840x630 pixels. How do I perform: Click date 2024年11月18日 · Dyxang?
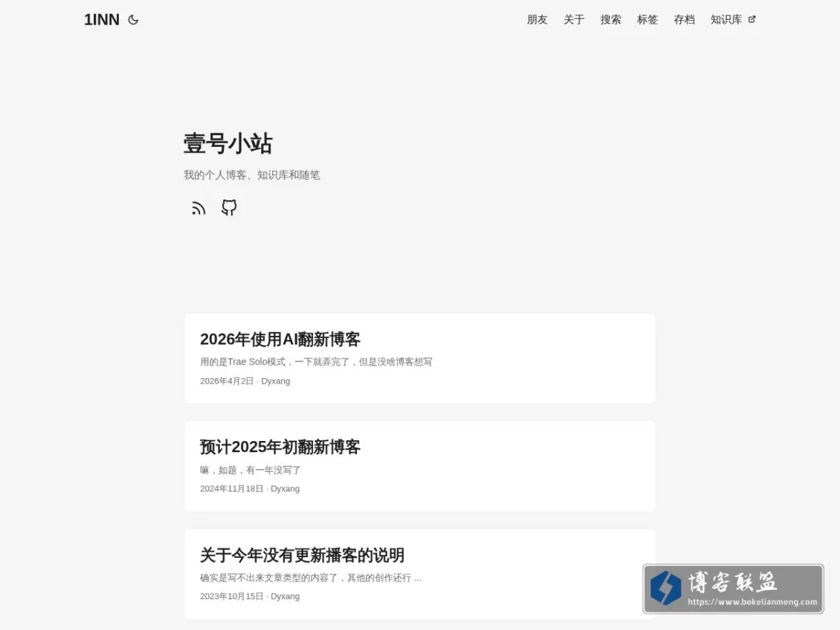pyautogui.click(x=250, y=489)
